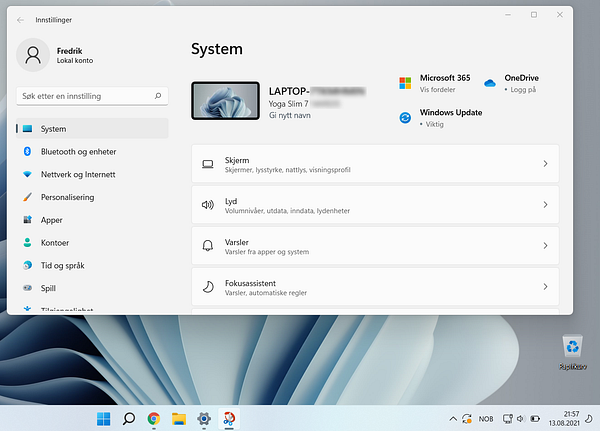Open Bluetooth og enheter settings

tap(78, 151)
